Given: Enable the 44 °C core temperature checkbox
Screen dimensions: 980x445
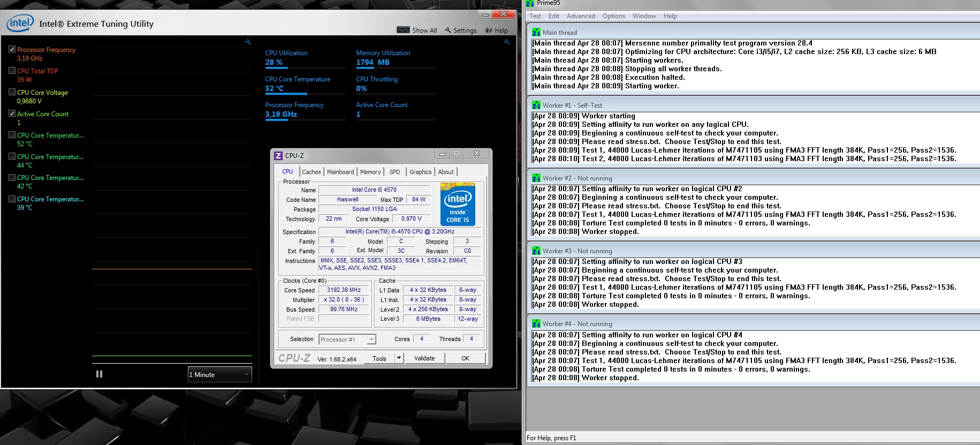Looking at the screenshot, I should 12,156.
